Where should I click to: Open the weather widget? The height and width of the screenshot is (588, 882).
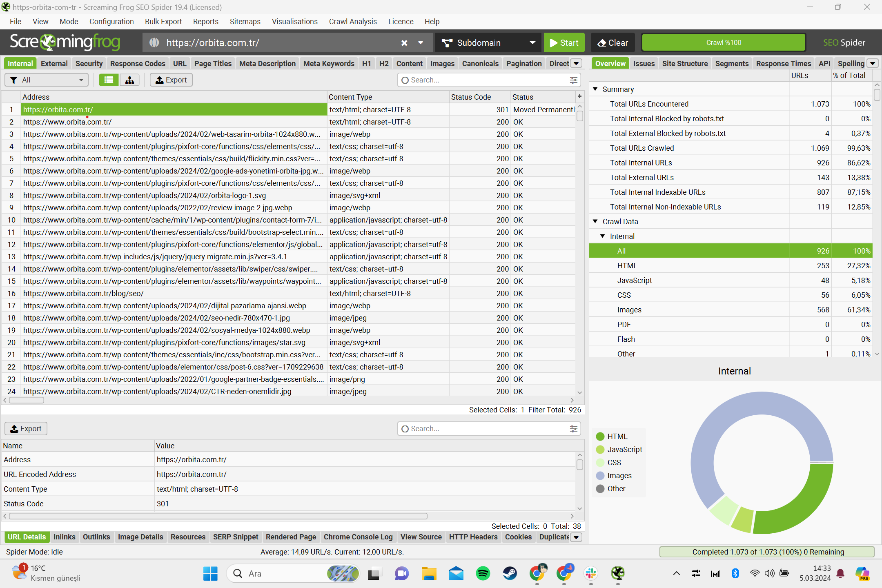click(46, 573)
